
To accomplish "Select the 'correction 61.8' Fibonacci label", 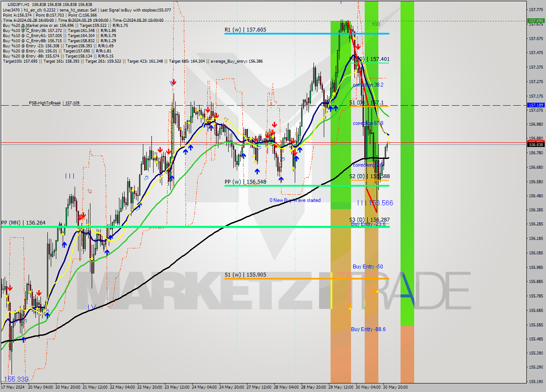I will click(x=368, y=123).
